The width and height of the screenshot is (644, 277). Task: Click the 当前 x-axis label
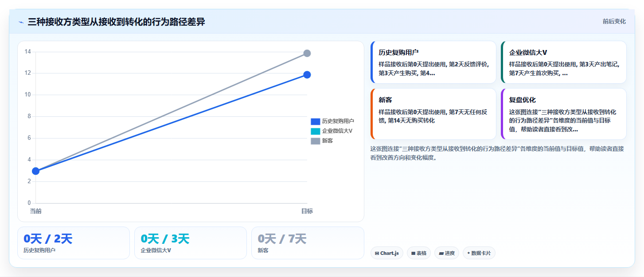point(35,211)
